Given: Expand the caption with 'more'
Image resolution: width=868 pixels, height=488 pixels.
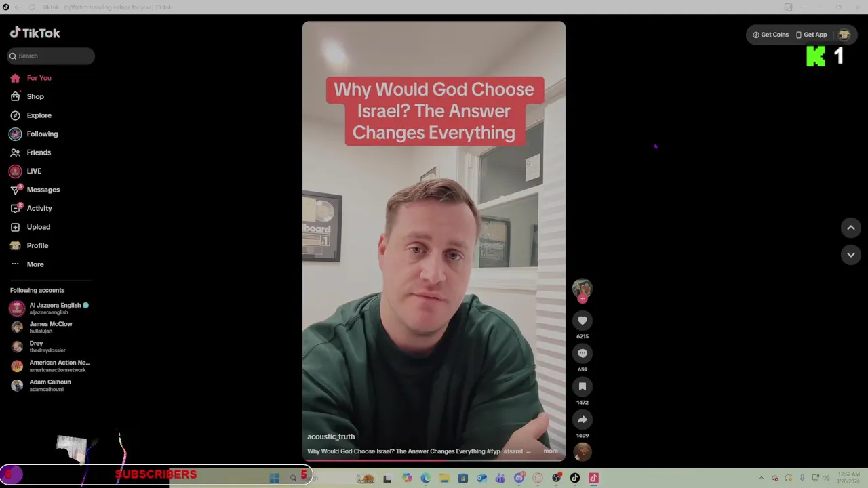Looking at the screenshot, I should coord(551,451).
